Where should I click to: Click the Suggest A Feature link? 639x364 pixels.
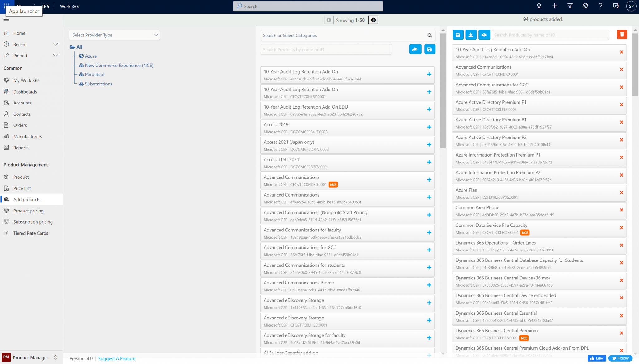pos(117,359)
